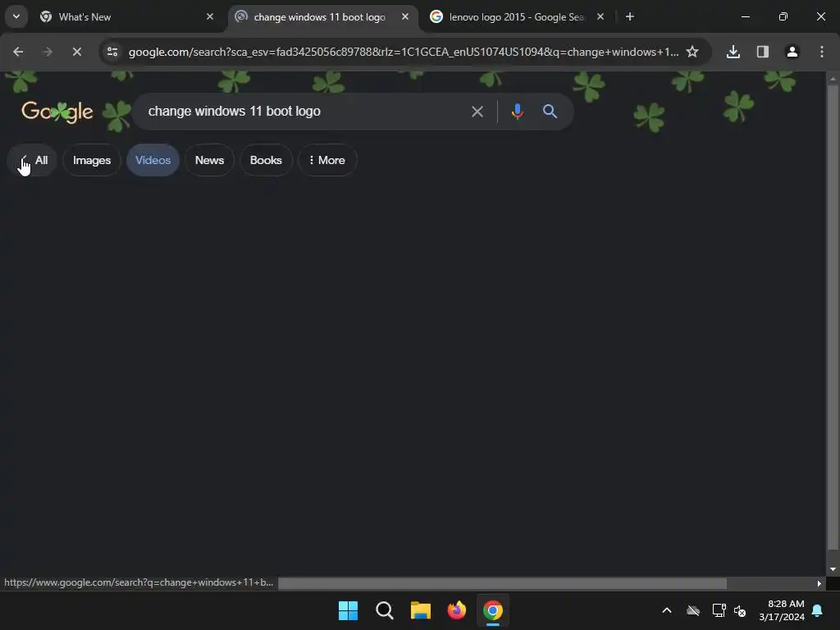Stop loading the page

(x=76, y=52)
